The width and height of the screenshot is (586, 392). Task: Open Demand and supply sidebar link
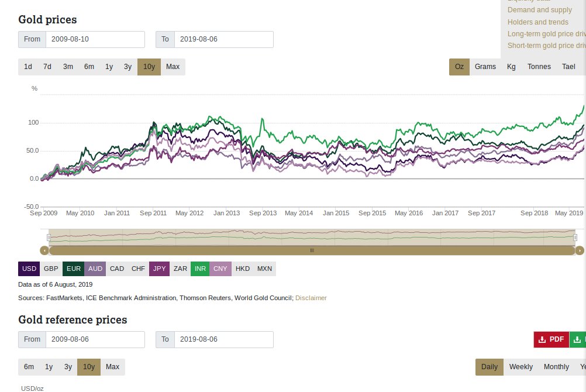539,10
